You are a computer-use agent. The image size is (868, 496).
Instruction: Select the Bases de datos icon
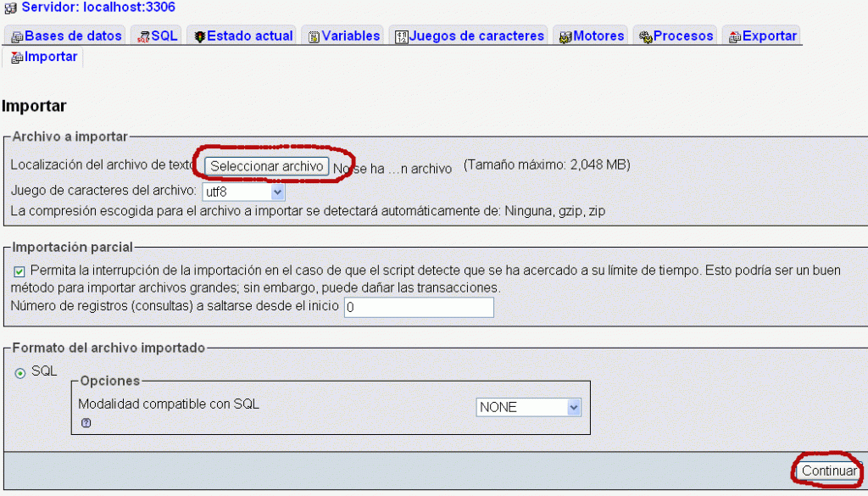pos(17,35)
